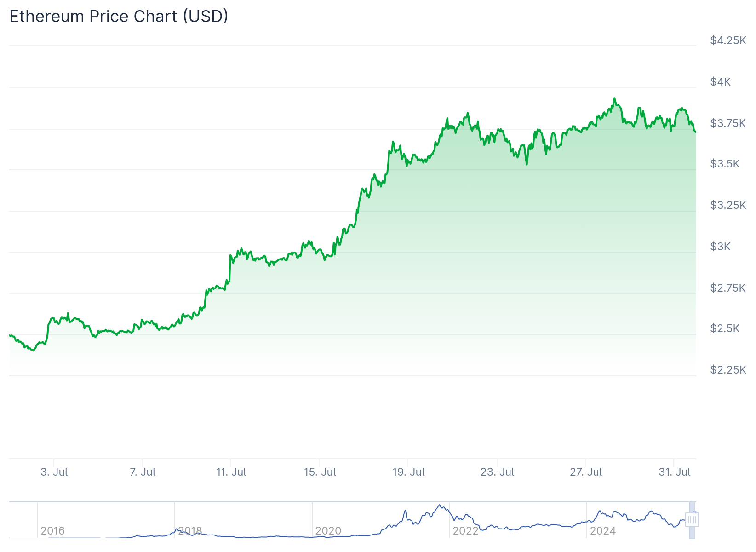This screenshot has height=552, width=756.
Task: Click the 7. Jul date axis label
Action: coord(143,472)
